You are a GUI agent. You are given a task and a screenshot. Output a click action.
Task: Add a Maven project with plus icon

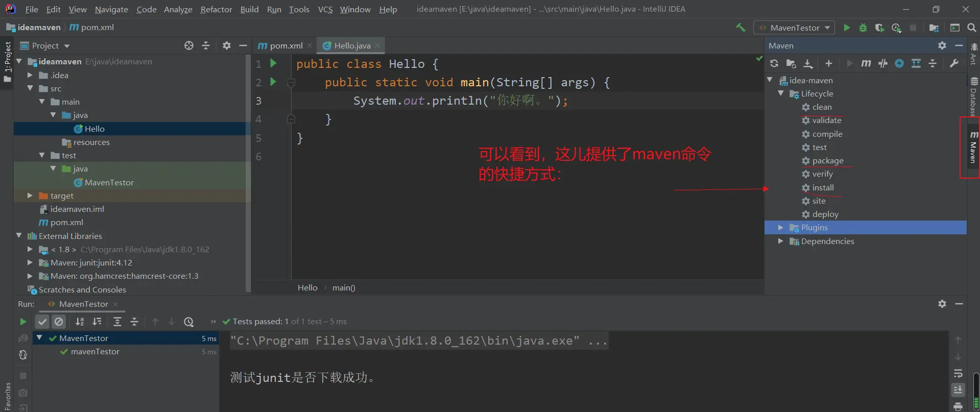(829, 63)
